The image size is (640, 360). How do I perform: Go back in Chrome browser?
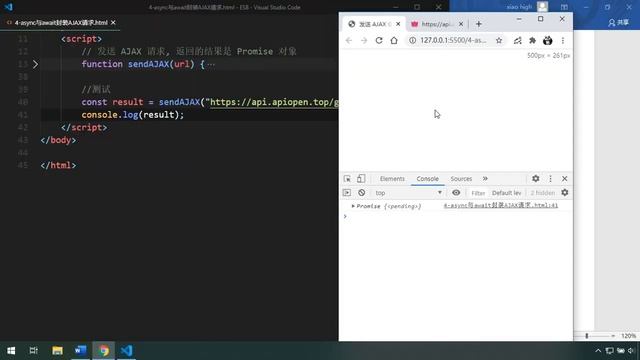pos(349,40)
